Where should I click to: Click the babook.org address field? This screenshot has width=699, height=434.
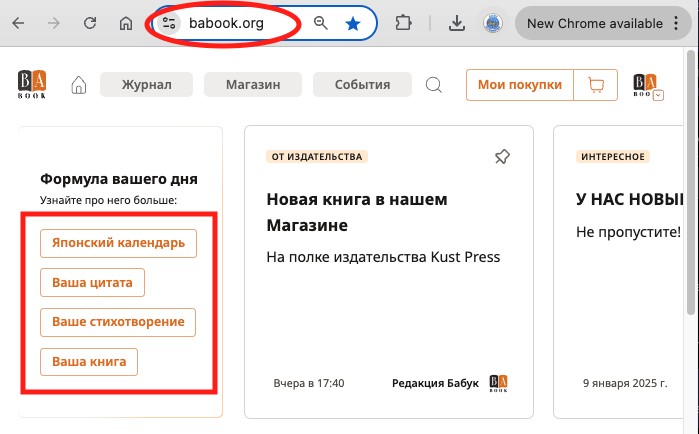[226, 23]
